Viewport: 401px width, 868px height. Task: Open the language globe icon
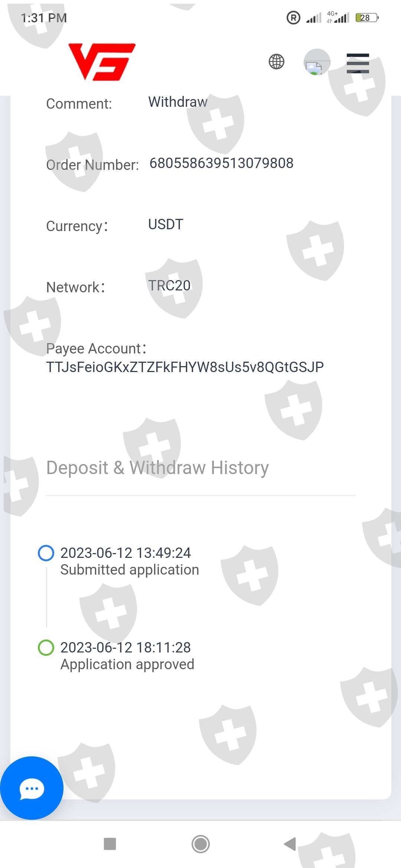pos(277,62)
